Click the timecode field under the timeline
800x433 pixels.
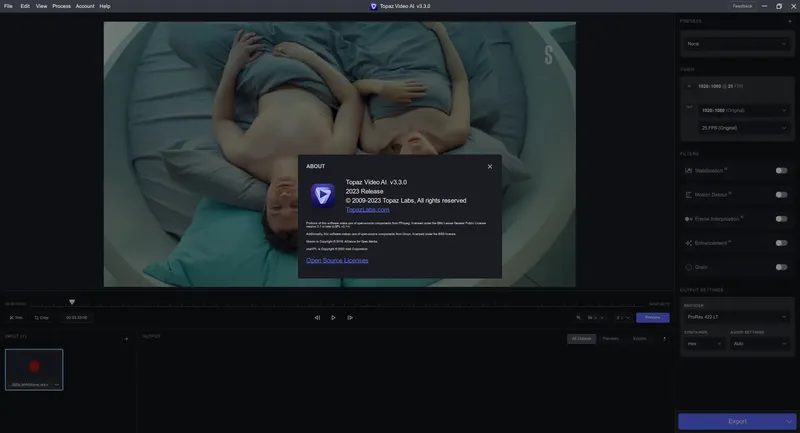[77, 318]
